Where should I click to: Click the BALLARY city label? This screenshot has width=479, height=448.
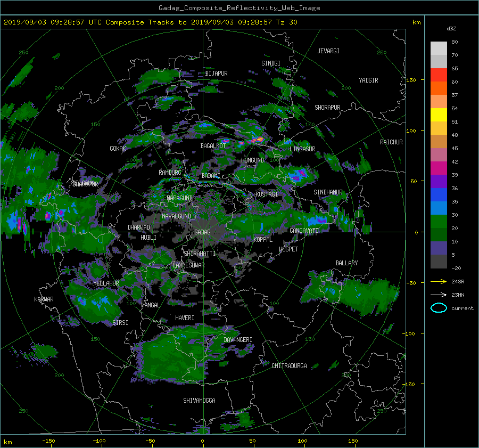[346, 263]
